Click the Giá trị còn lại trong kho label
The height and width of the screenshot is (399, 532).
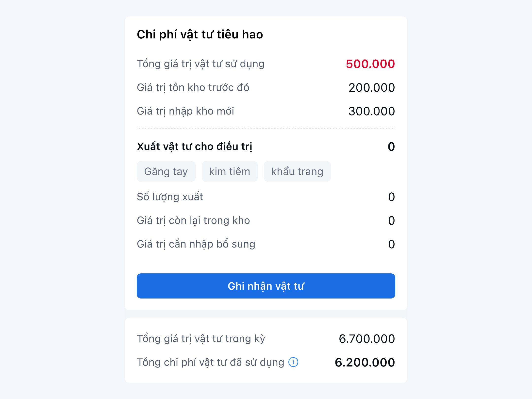[x=193, y=220]
